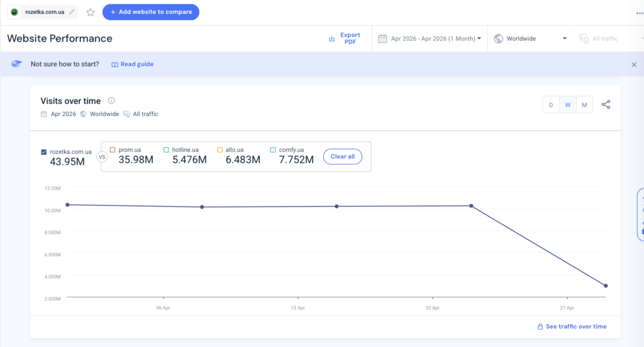This screenshot has height=347, width=644.
Task: Click the chart data point after 13 Apr
Action: (x=337, y=207)
